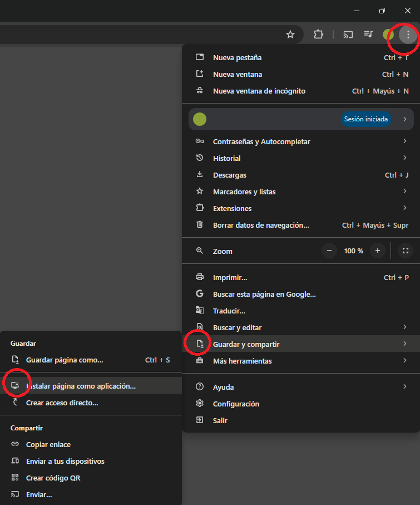This screenshot has height=505, width=420.
Task: Expand the Más herramientas submenu
Action: [301, 361]
